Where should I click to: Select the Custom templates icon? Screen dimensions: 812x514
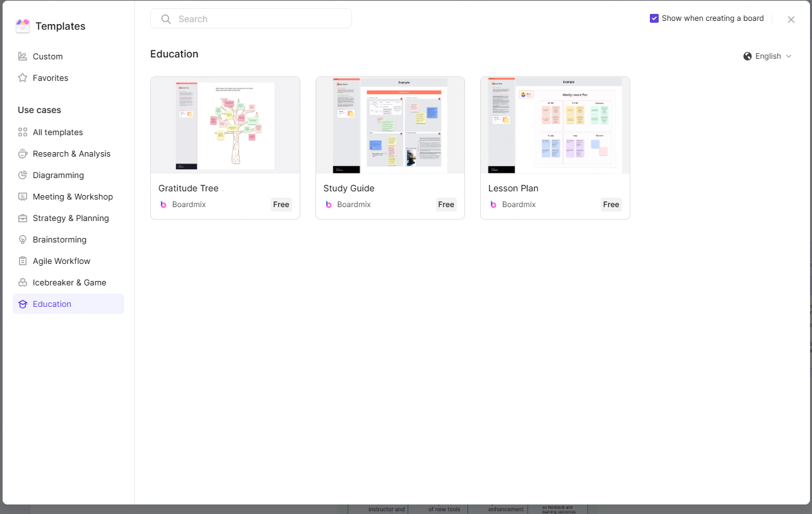tap(21, 56)
